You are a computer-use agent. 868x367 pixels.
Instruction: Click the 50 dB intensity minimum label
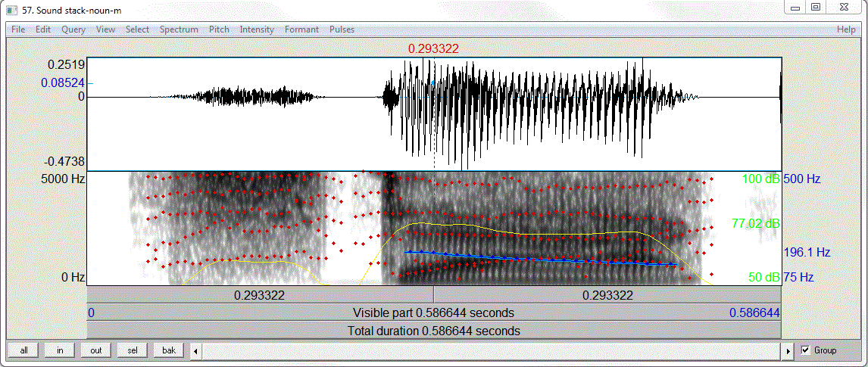point(764,277)
